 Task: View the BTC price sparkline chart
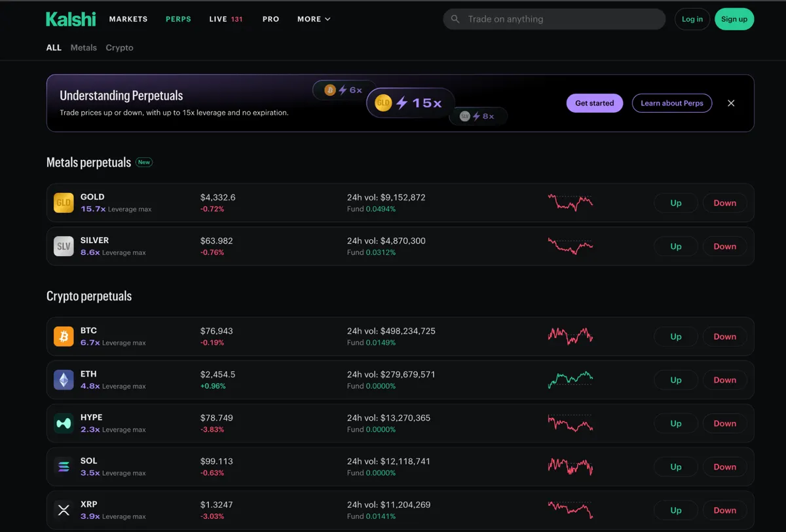[x=571, y=336]
